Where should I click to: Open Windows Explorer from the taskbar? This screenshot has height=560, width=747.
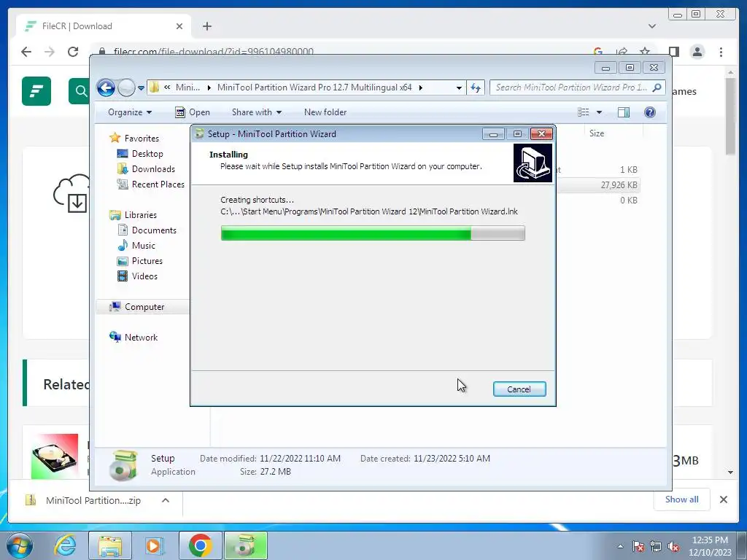click(x=110, y=546)
